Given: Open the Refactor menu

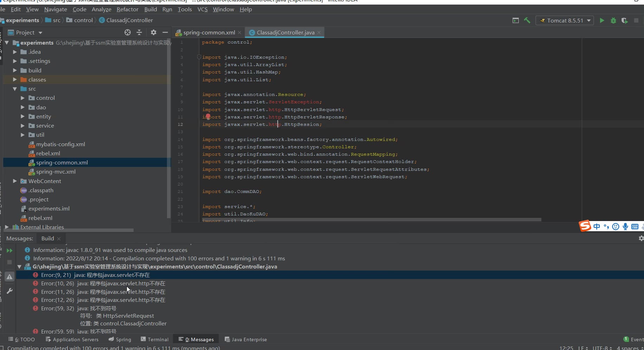Looking at the screenshot, I should [127, 9].
